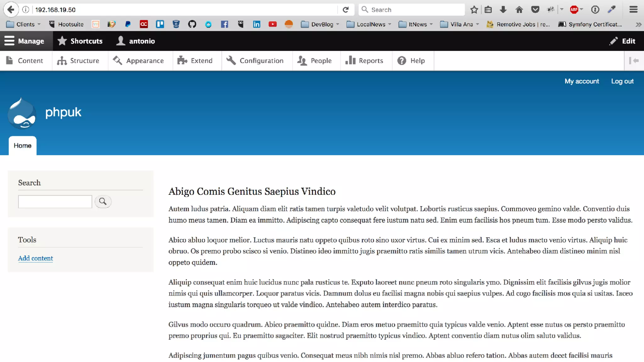Toggle the Manage admin menu
Image resolution: width=644 pixels, height=362 pixels.
click(x=25, y=41)
